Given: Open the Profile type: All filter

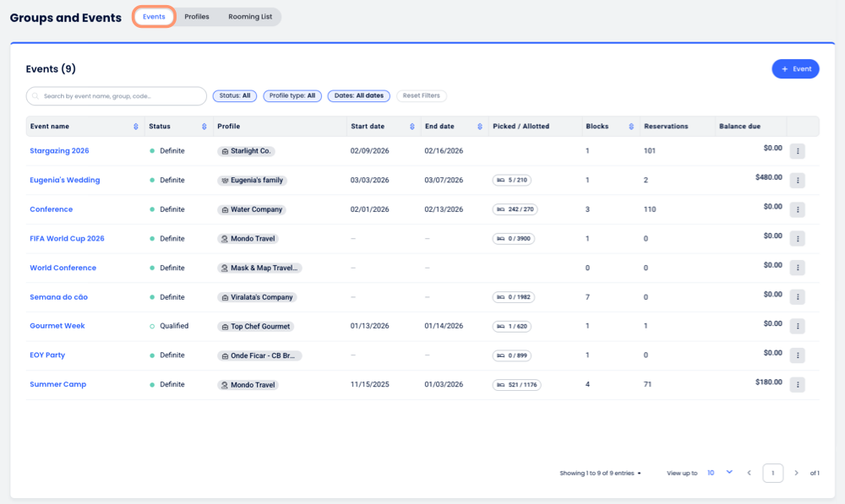Looking at the screenshot, I should point(292,96).
